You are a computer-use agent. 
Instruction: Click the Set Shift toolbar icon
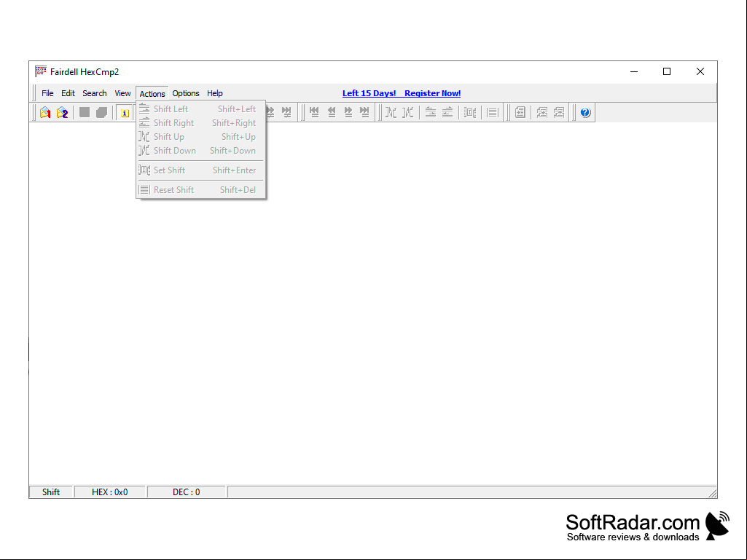coord(470,112)
